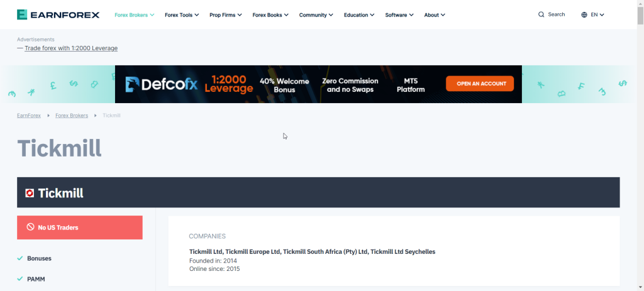Click the Online since: 2015 text

click(214, 269)
